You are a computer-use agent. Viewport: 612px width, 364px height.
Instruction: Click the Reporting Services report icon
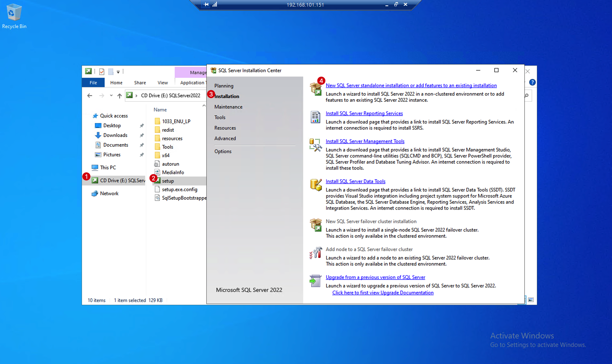316,117
